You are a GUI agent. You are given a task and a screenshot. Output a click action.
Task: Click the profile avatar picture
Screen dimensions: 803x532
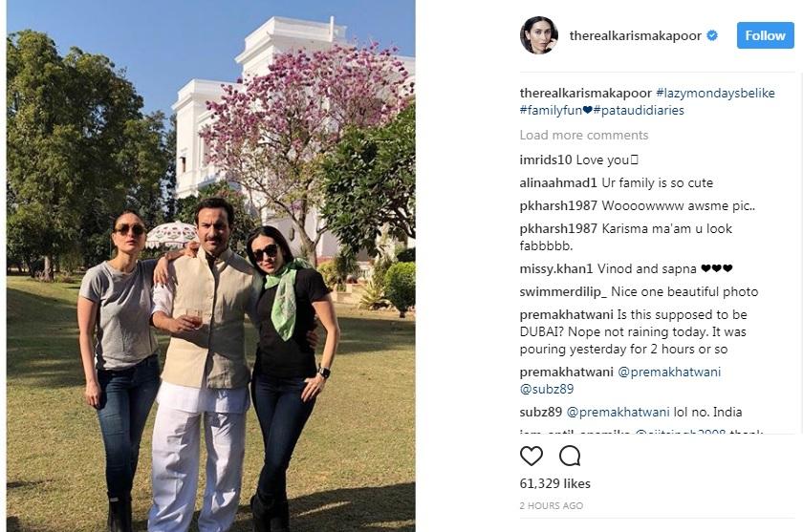[x=539, y=35]
